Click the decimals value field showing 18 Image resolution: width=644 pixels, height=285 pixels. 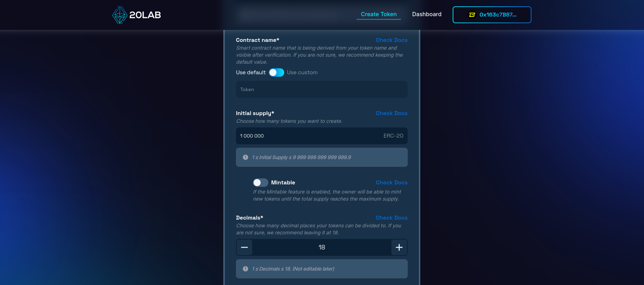point(322,247)
